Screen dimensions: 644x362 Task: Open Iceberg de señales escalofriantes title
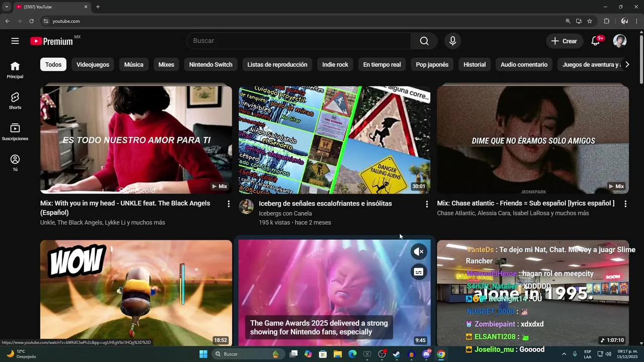[325, 204]
